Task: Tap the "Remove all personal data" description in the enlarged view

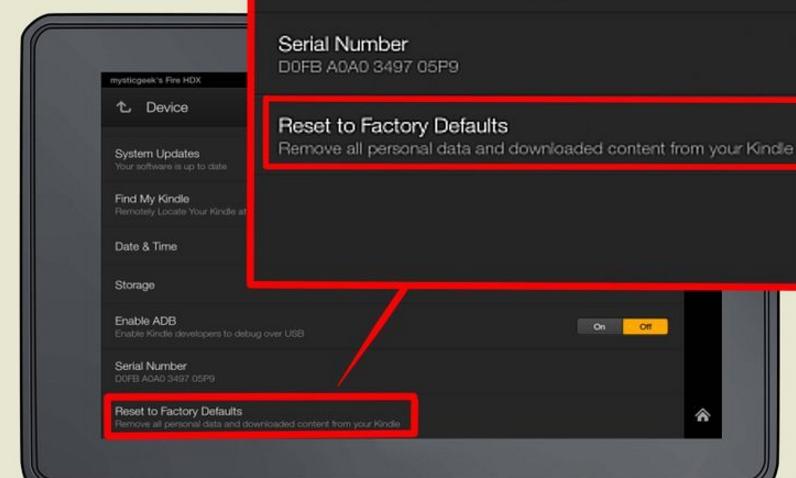Action: (536, 149)
